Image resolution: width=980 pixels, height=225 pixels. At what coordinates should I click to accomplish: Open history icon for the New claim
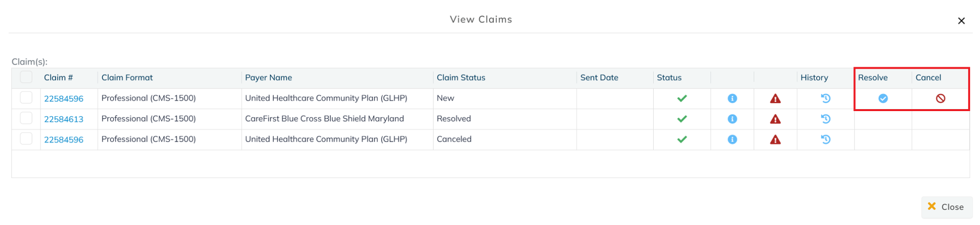825,99
